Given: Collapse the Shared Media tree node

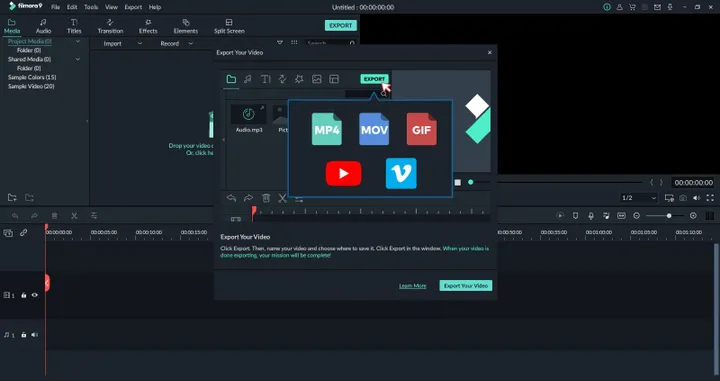Looking at the screenshot, I should coord(78,59).
